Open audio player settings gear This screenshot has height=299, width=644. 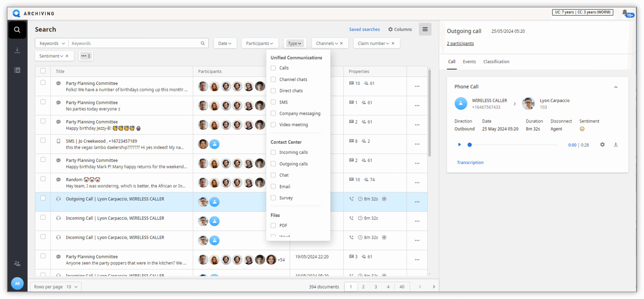point(602,145)
